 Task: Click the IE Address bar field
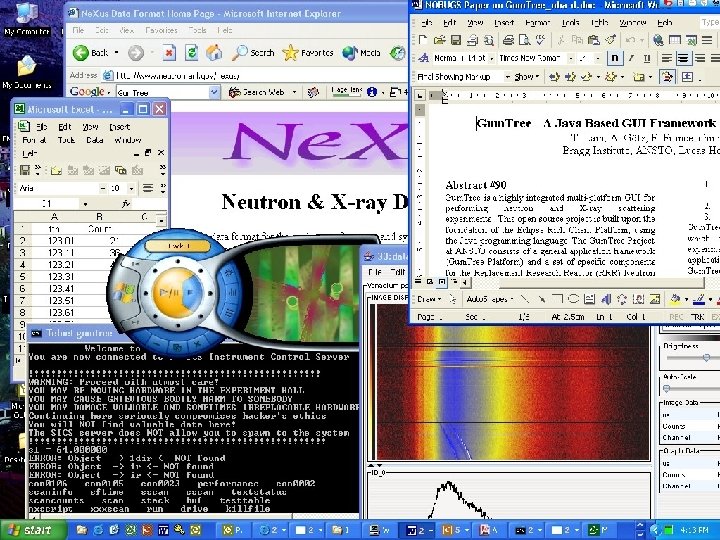(256, 75)
